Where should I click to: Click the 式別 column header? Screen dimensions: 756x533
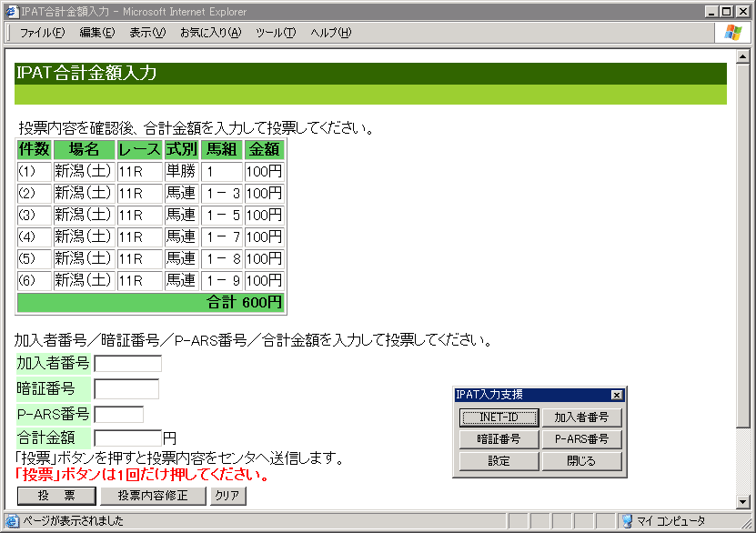click(x=181, y=150)
